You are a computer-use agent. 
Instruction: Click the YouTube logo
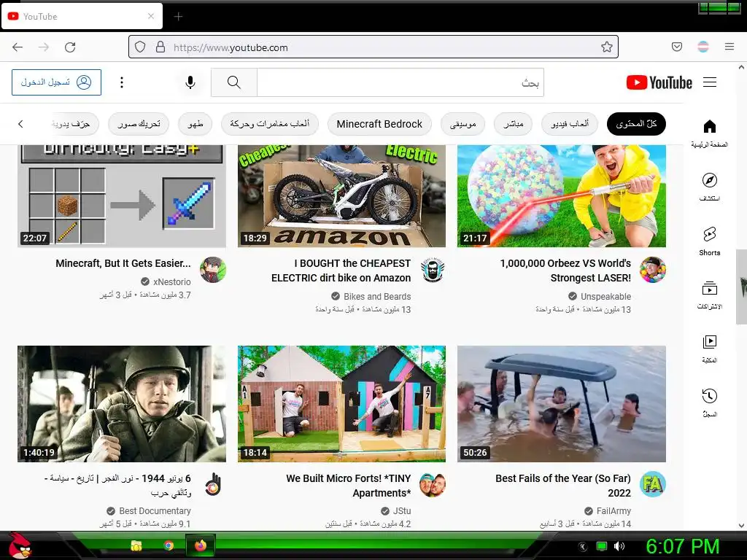coord(659,82)
